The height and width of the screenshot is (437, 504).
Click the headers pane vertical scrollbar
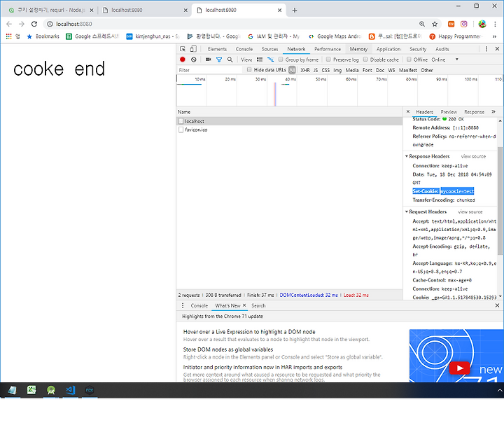click(x=500, y=200)
